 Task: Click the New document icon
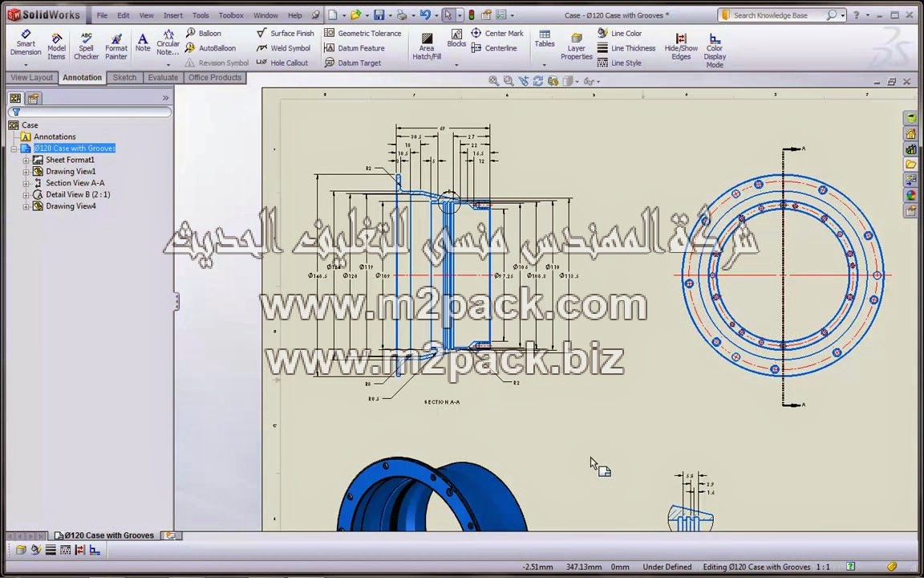point(333,15)
